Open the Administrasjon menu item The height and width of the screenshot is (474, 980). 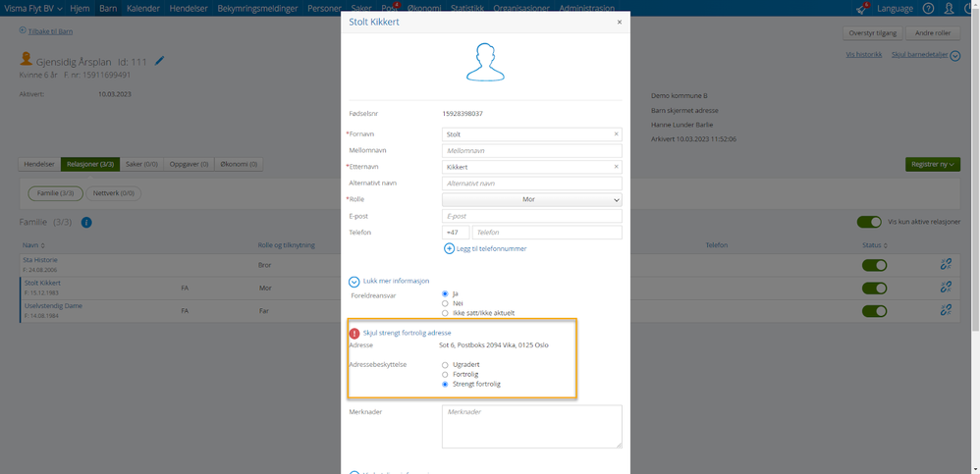click(587, 8)
